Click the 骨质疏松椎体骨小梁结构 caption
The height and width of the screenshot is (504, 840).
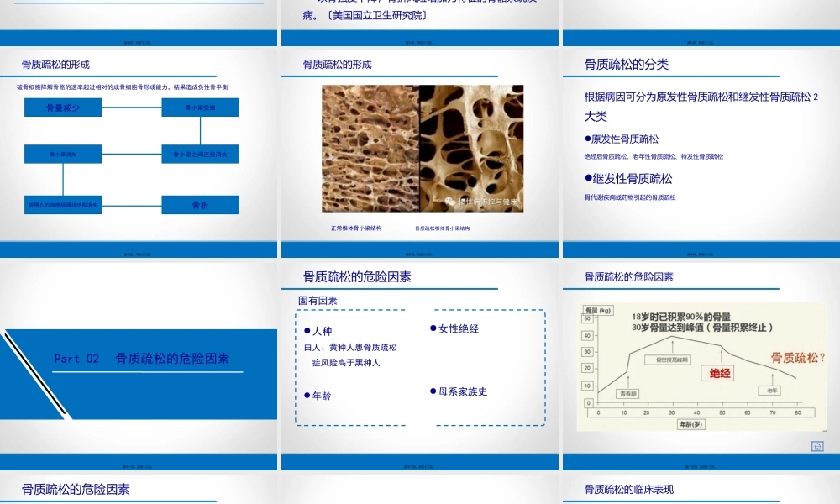tap(445, 227)
